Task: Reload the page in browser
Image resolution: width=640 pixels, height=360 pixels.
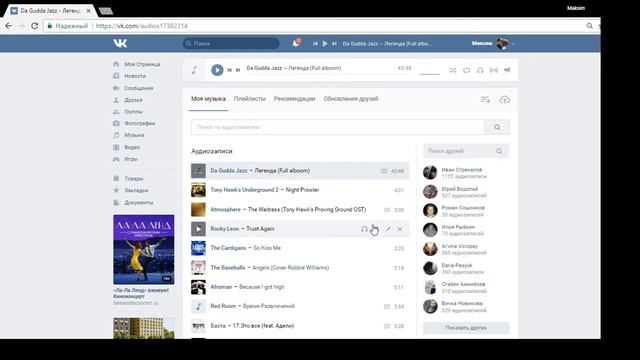Action: (x=35, y=26)
